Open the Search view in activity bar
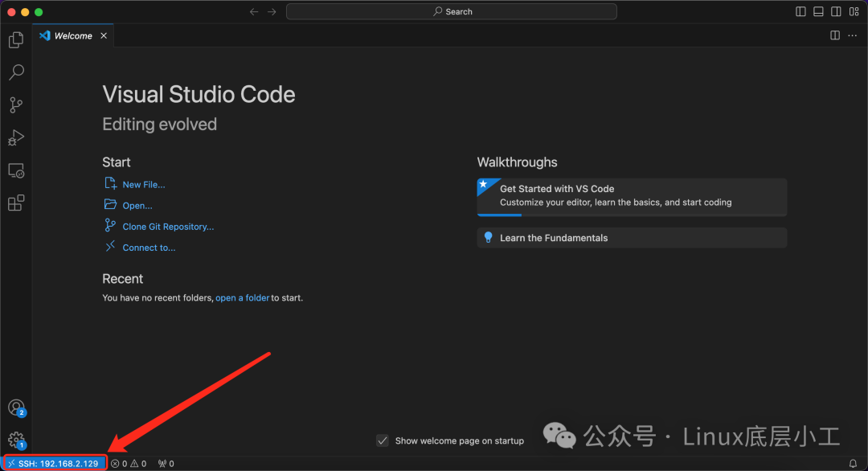This screenshot has height=471, width=868. point(16,72)
